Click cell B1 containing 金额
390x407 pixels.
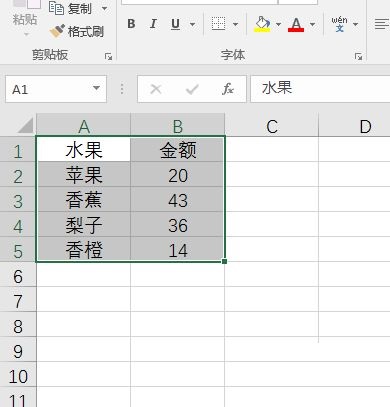(178, 150)
